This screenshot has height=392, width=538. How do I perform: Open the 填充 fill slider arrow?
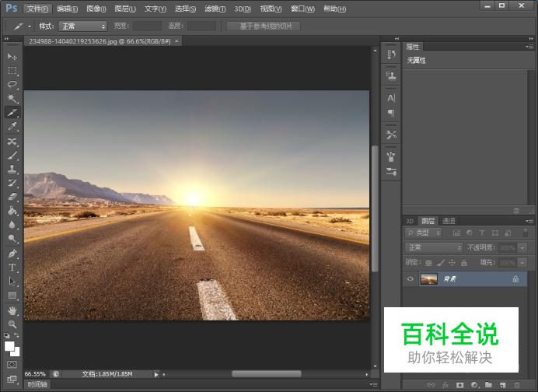[x=522, y=263]
